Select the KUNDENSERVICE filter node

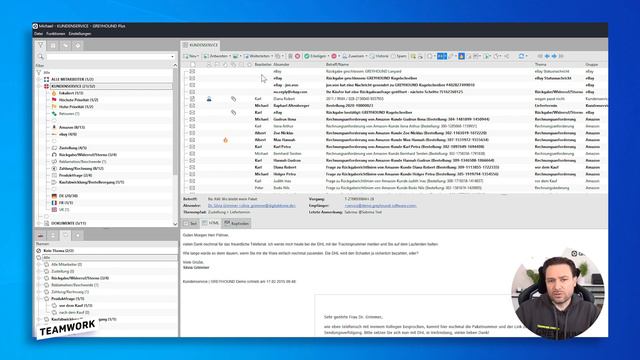click(x=73, y=86)
